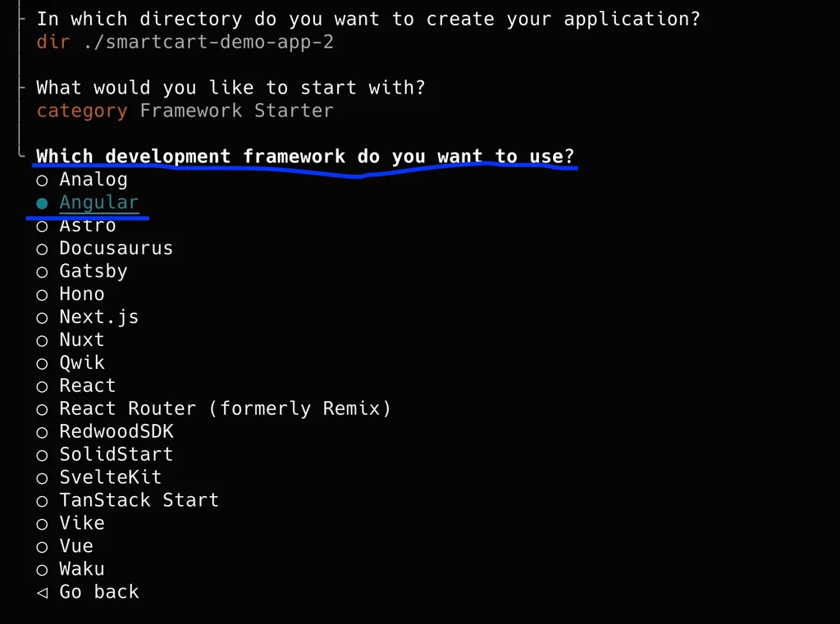Choose the Hono framework
The width and height of the screenshot is (840, 624).
[x=71, y=294]
